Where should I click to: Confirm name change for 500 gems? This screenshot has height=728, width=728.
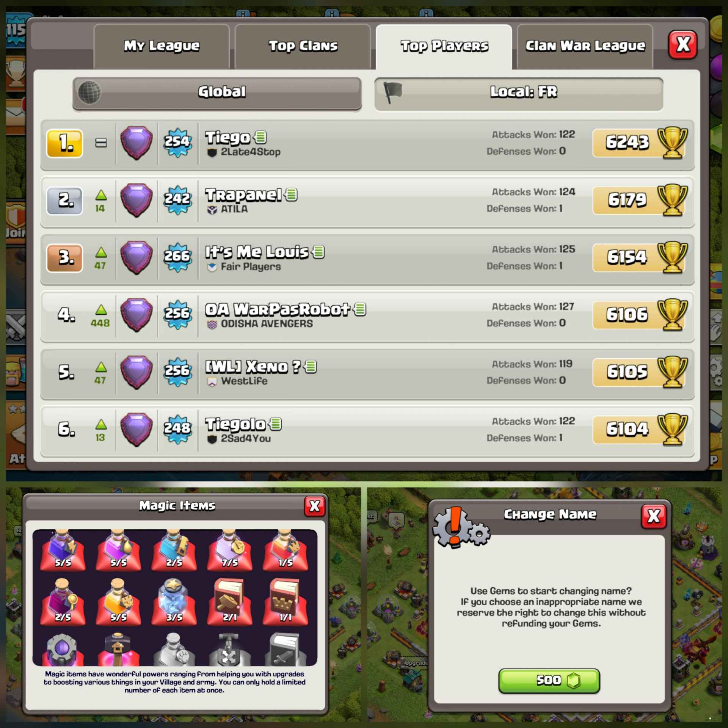click(x=549, y=681)
